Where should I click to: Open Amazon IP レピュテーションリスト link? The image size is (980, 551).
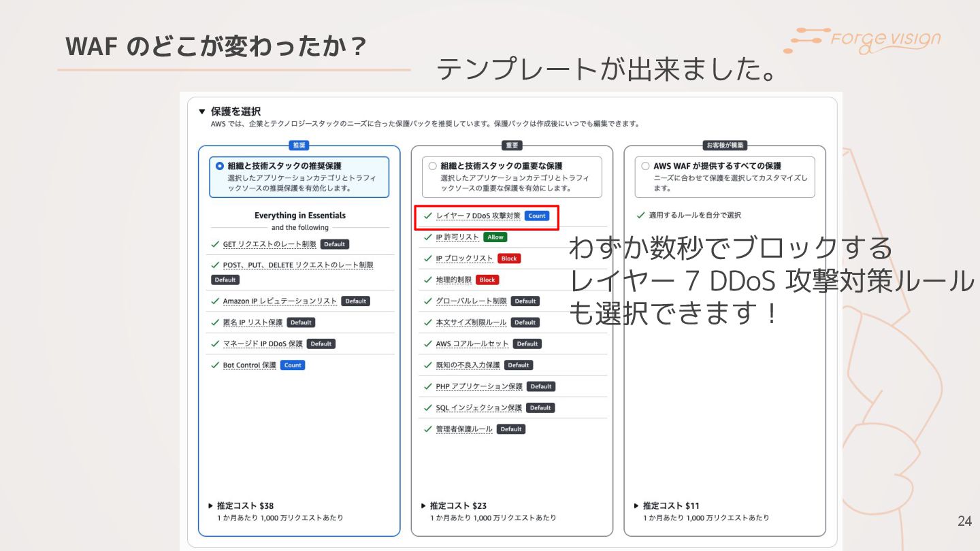(280, 301)
